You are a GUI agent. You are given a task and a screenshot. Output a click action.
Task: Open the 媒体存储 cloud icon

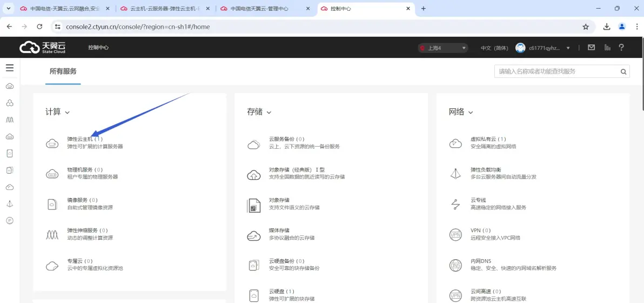click(254, 235)
